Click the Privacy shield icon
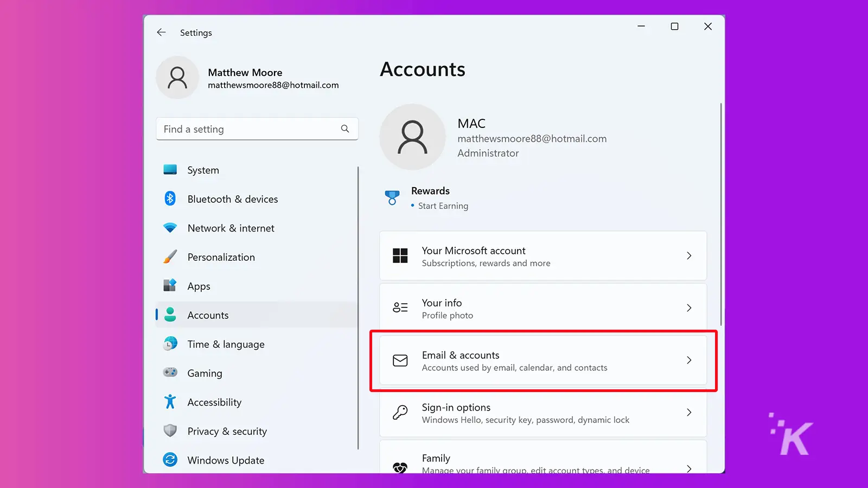This screenshot has height=488, width=868. click(170, 431)
